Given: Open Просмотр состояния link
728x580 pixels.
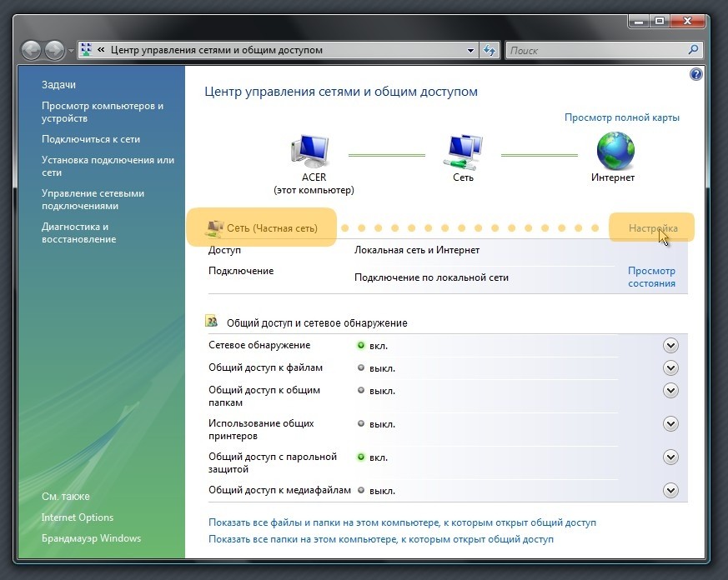Looking at the screenshot, I should tap(651, 277).
